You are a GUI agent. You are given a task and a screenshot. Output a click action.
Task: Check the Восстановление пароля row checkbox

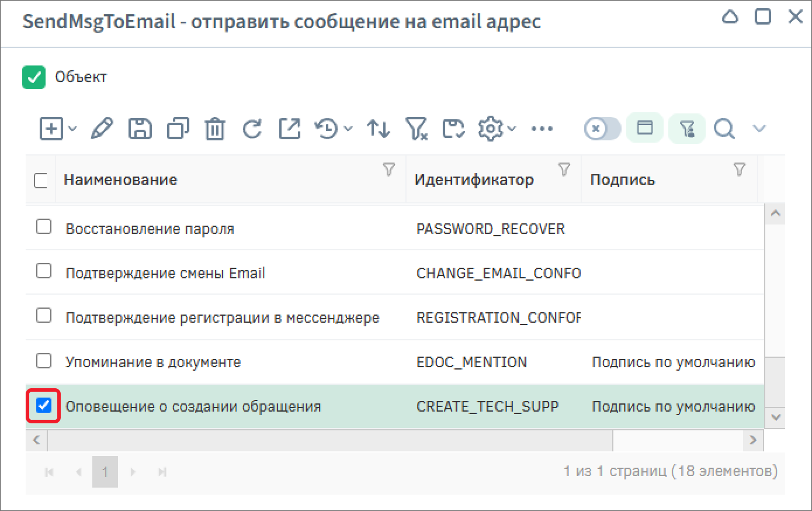point(44,226)
